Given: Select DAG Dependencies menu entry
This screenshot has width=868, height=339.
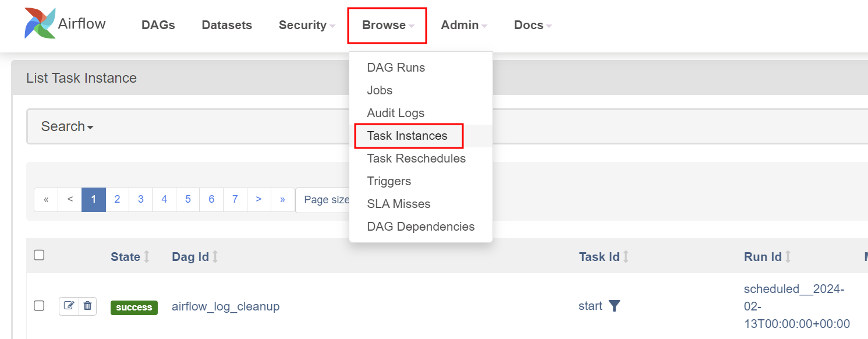Looking at the screenshot, I should (421, 227).
